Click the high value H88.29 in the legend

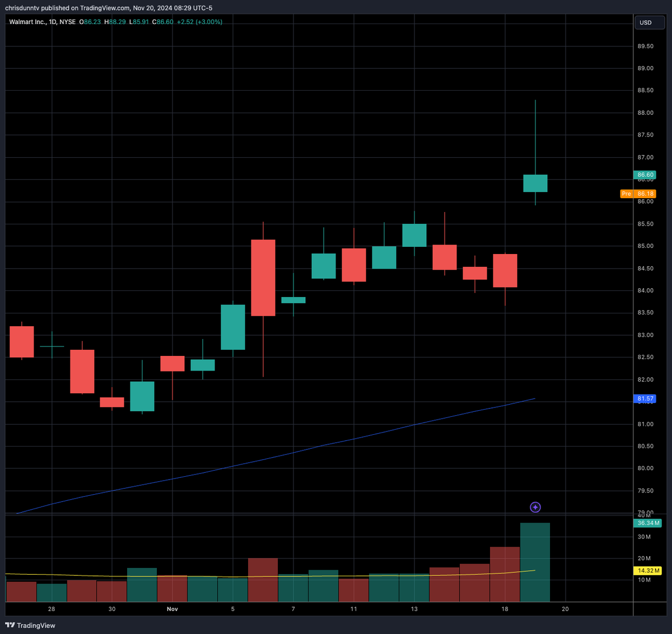pyautogui.click(x=115, y=22)
